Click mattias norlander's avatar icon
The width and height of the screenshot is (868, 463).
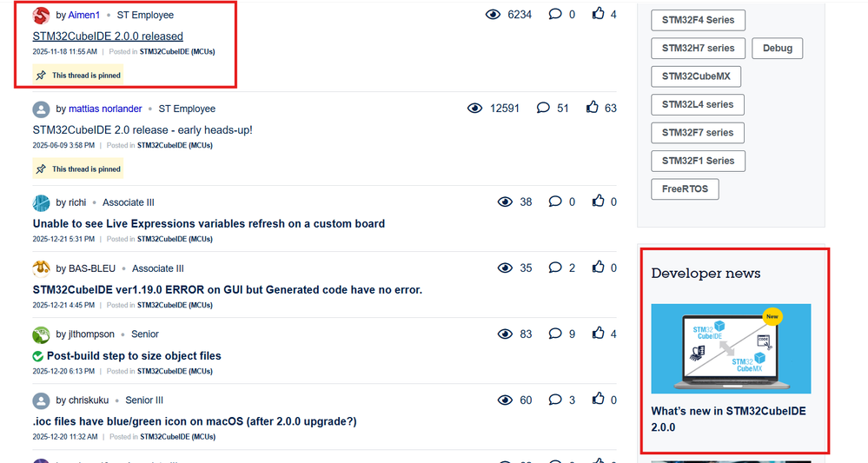[41, 109]
